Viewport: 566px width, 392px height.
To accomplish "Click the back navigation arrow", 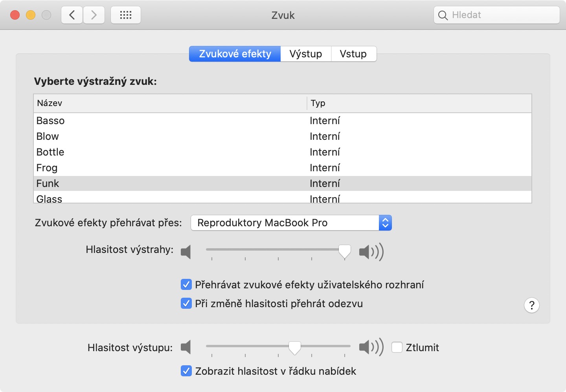I will pos(72,15).
